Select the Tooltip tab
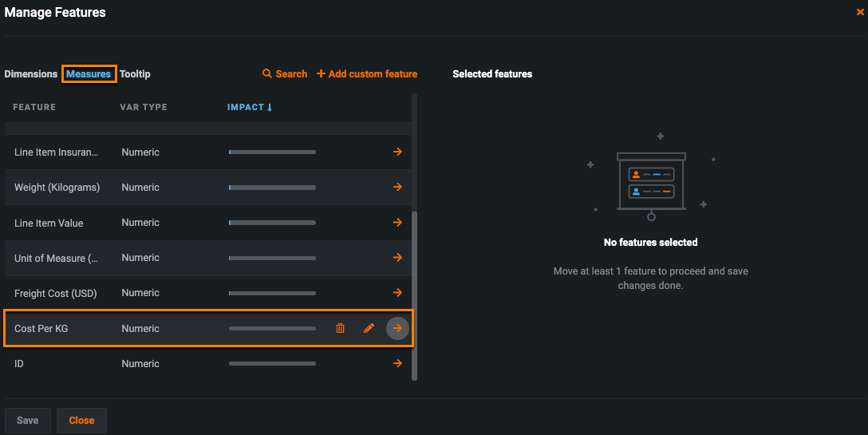Image resolution: width=868 pixels, height=435 pixels. tap(135, 74)
